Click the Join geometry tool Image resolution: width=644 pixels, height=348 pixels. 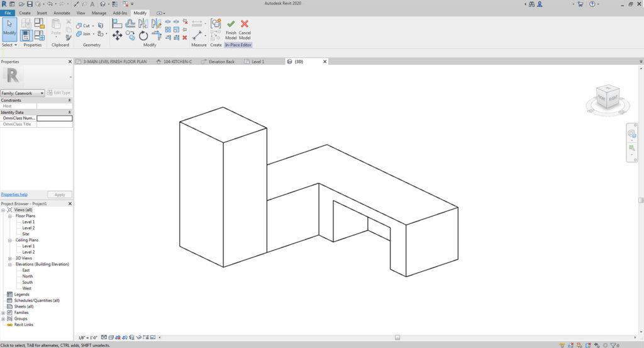coord(83,34)
